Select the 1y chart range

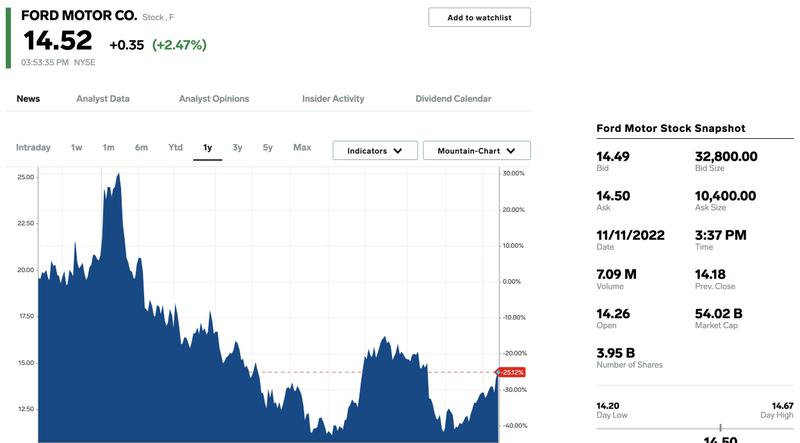tap(207, 147)
